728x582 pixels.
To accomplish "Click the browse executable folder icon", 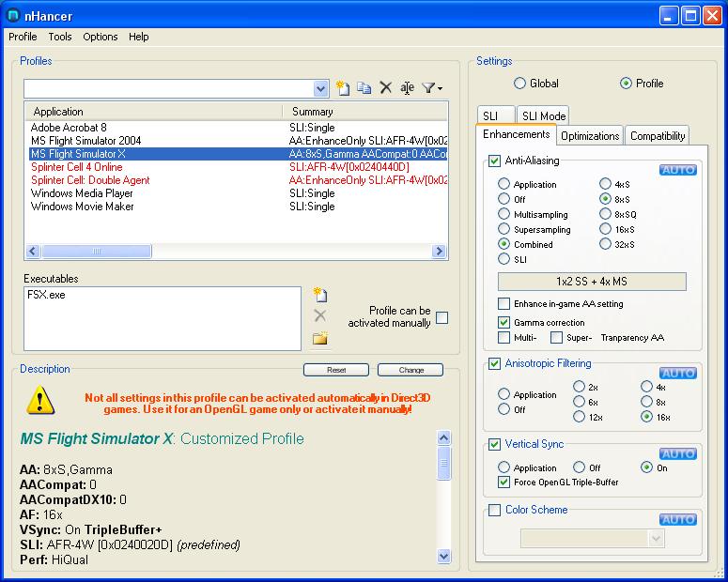I will click(x=320, y=338).
